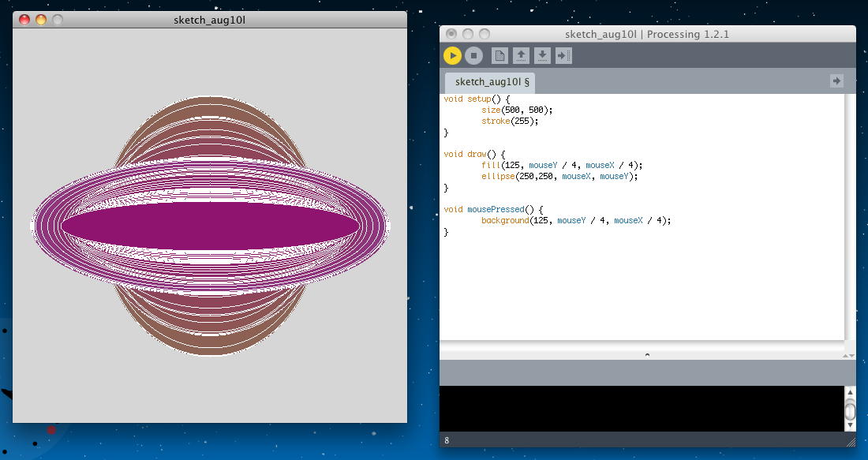Click the ellipse function call in code
This screenshot has width=868, height=460.
click(498, 177)
